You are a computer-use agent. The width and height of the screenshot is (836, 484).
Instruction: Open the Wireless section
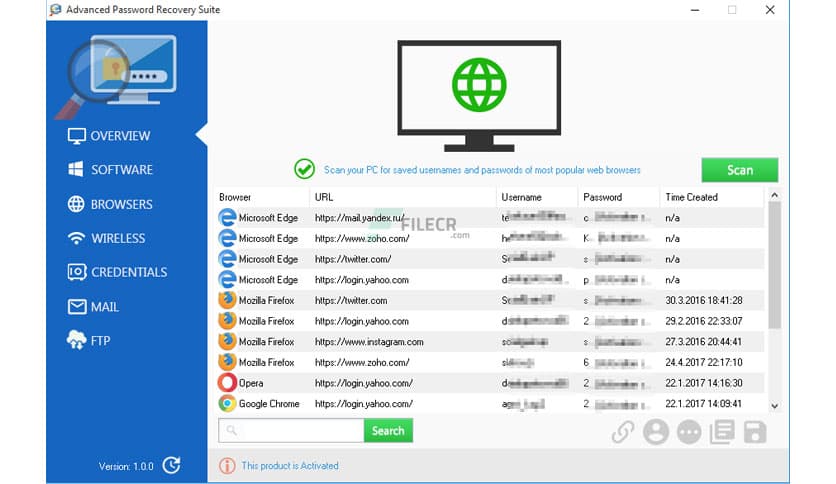[107, 238]
